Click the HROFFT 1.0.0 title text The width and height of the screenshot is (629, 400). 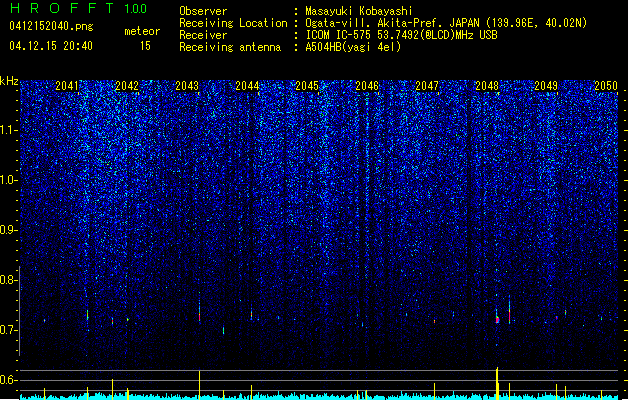click(x=78, y=8)
